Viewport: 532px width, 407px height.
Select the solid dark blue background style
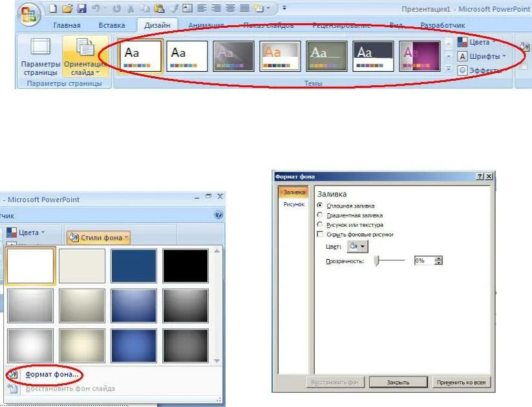coord(134,266)
